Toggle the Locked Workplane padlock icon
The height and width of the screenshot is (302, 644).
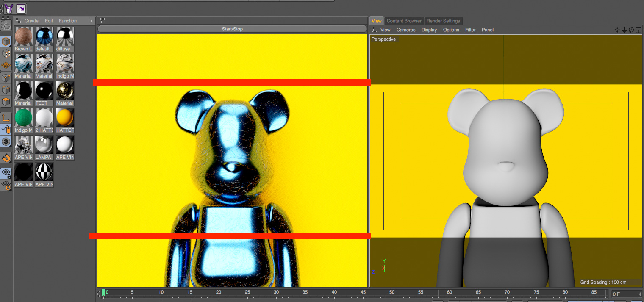(x=6, y=173)
